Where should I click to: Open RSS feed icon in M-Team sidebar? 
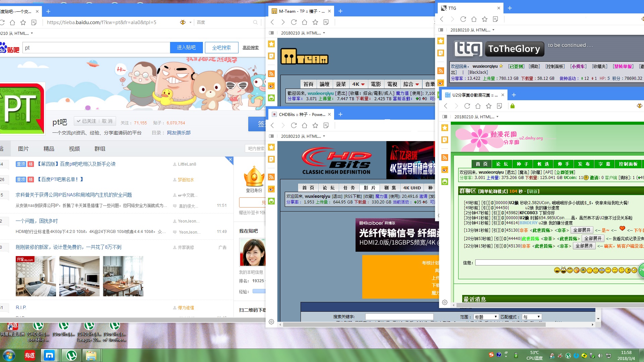point(272,74)
